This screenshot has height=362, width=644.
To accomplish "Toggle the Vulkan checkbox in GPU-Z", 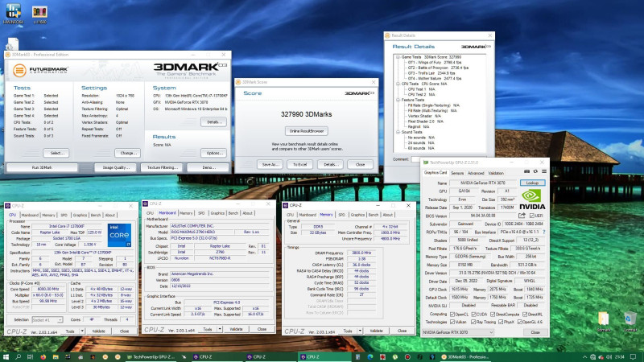I will pos(452,323).
